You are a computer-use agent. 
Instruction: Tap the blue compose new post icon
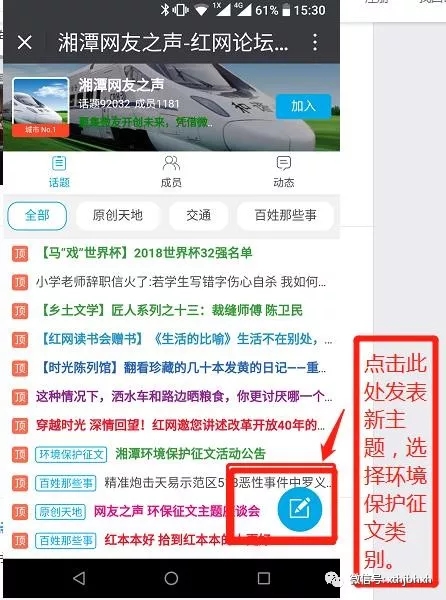point(300,509)
